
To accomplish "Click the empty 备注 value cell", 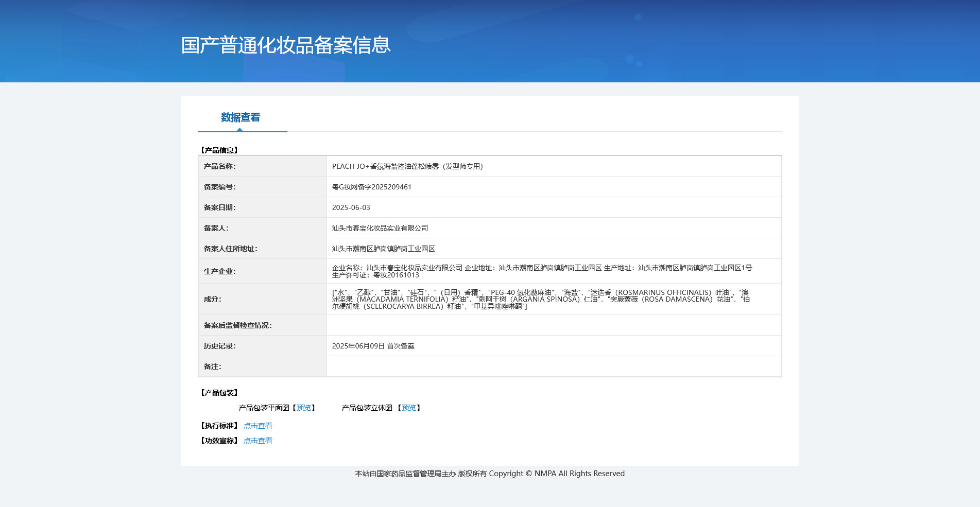I will tap(554, 366).
